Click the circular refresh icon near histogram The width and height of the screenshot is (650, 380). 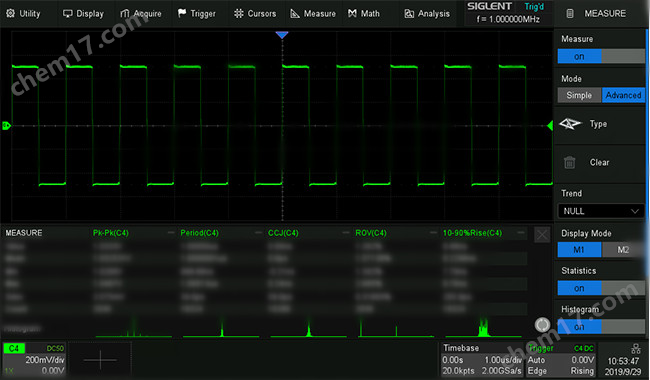coord(542,325)
